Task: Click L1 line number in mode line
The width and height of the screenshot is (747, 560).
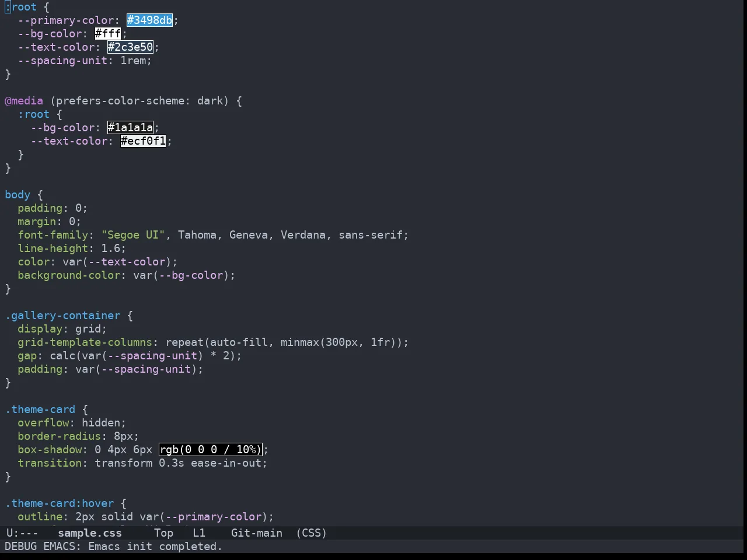Action: 199,533
